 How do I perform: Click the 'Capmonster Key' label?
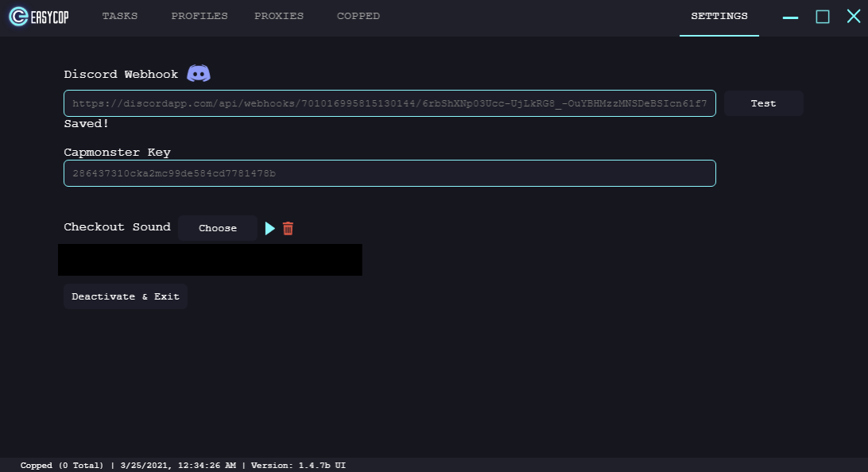(118, 153)
